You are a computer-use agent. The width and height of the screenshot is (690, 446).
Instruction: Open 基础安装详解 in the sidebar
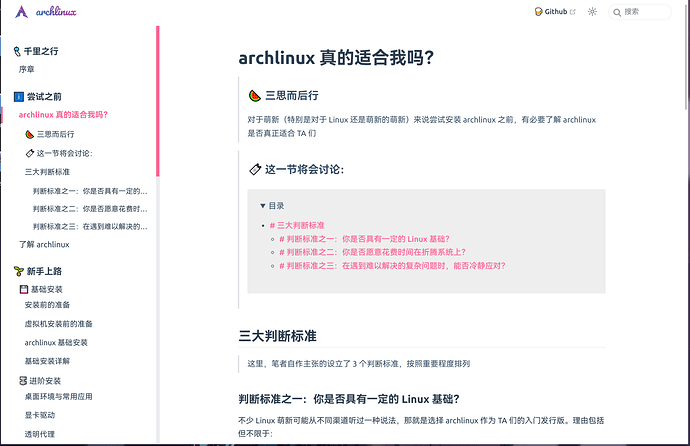click(x=47, y=361)
